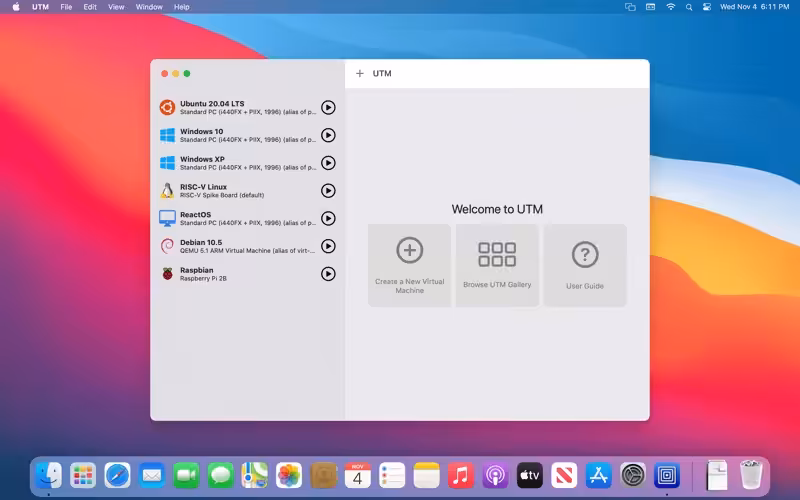Open the Apple menu

pos(16,7)
